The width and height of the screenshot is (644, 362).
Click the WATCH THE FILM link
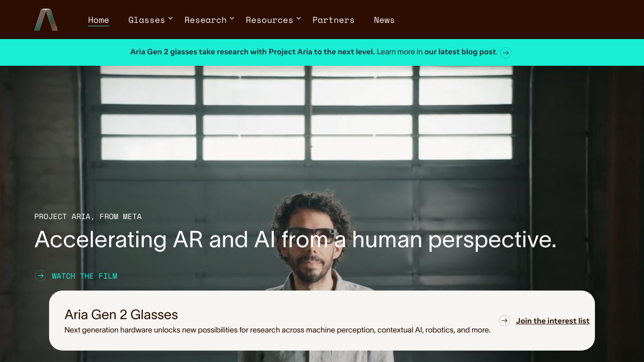pos(84,276)
